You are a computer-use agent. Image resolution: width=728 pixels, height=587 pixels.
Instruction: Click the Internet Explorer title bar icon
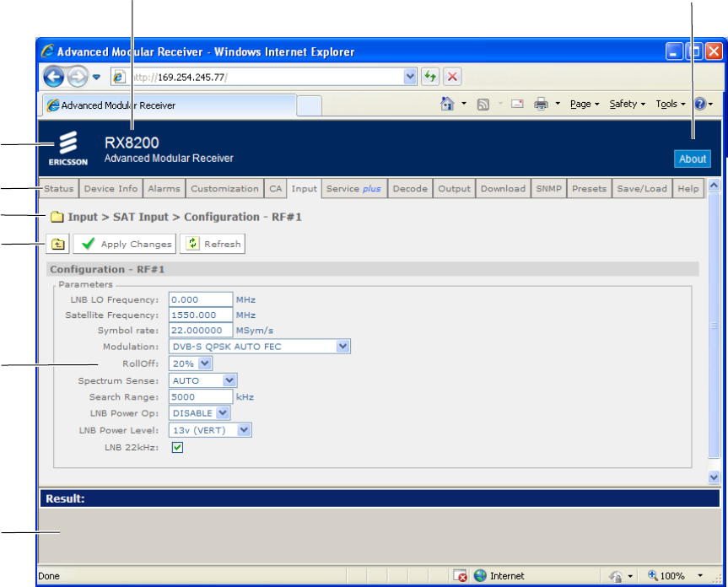tap(47, 51)
